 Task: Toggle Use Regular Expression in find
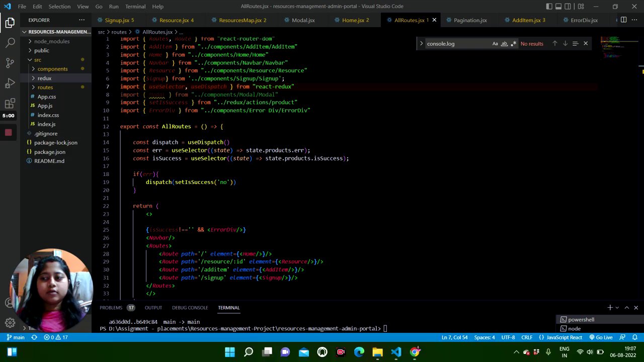[x=513, y=44]
